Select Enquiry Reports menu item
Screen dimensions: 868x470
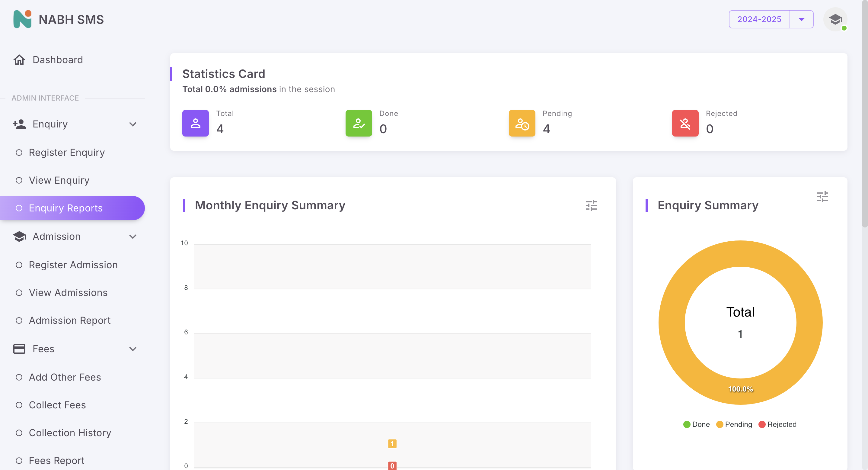click(72, 208)
